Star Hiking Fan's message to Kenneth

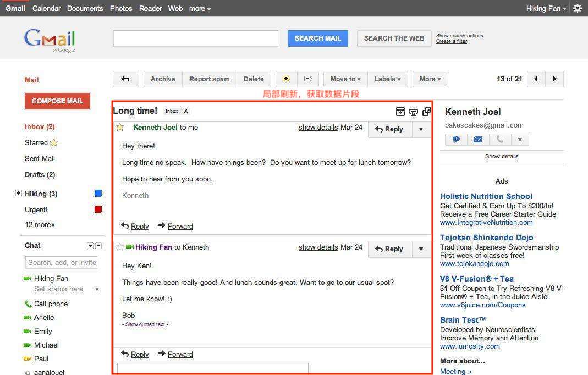(119, 247)
